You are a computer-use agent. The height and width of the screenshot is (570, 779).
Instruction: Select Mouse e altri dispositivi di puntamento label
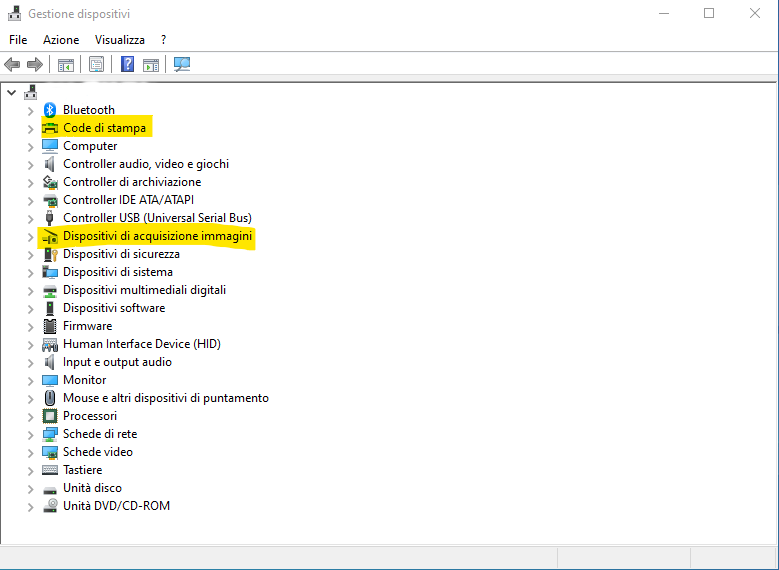pos(166,398)
